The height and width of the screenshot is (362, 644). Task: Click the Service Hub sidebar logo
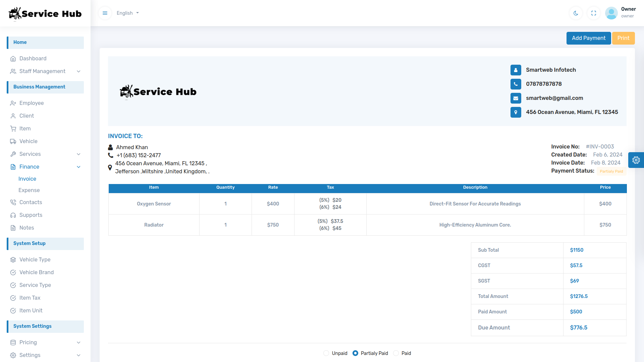point(45,14)
